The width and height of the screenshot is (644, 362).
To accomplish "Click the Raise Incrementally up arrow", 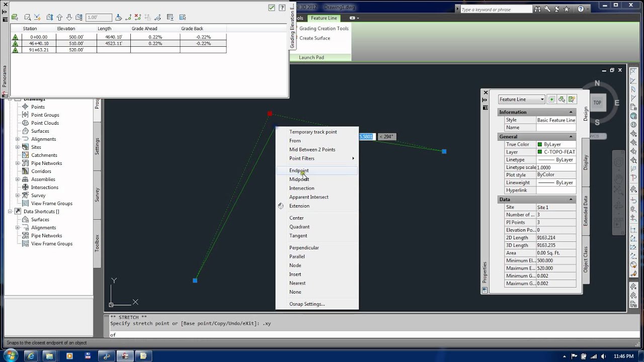I will pos(59,17).
